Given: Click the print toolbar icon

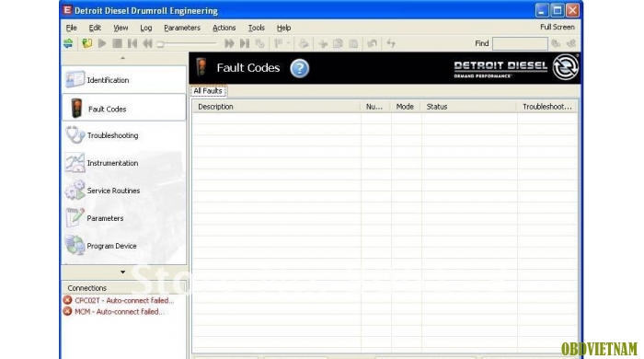Looking at the screenshot, I should 304,43.
